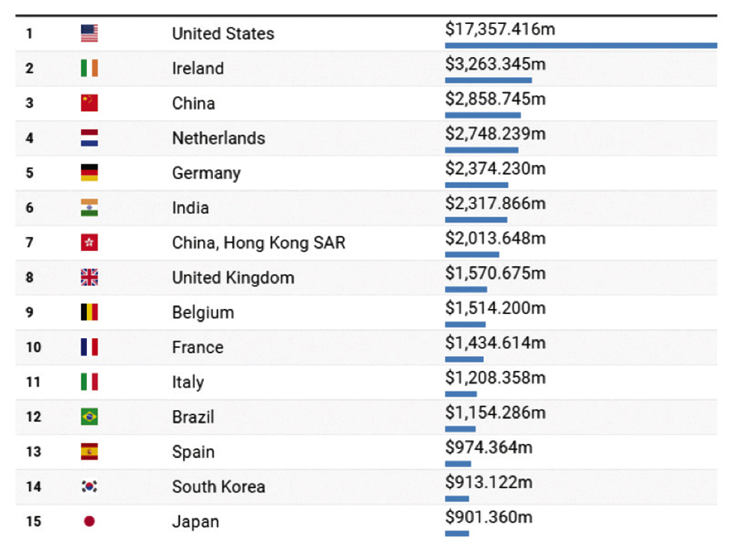Select the Brazil flag icon

(x=89, y=417)
